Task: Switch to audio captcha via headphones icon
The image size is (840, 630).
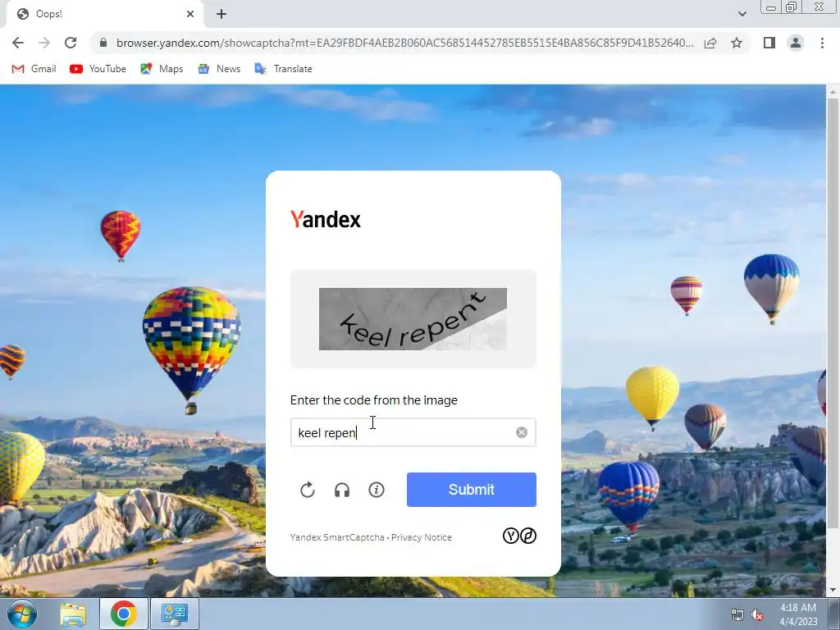Action: pos(342,490)
